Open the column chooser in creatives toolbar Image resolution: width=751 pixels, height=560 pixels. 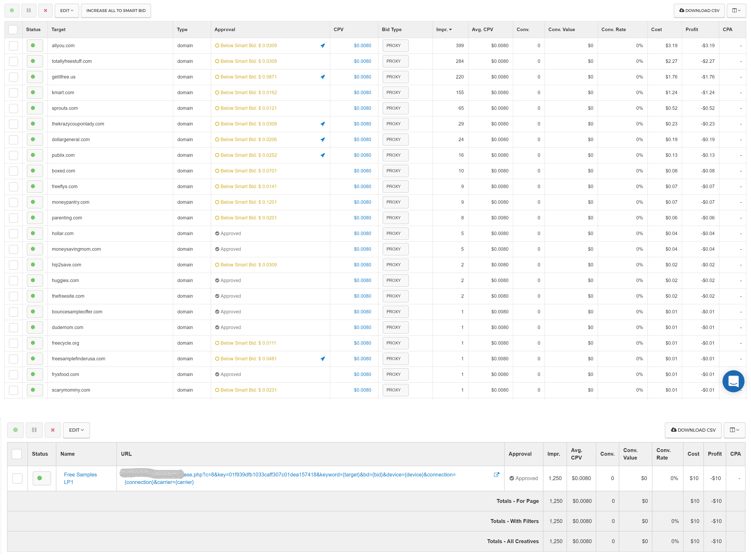coord(734,430)
